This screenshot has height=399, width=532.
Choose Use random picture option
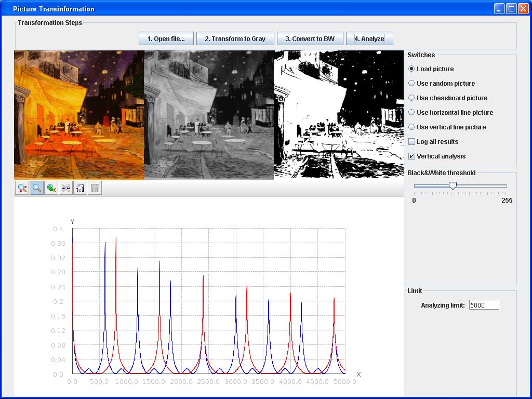pyautogui.click(x=412, y=83)
